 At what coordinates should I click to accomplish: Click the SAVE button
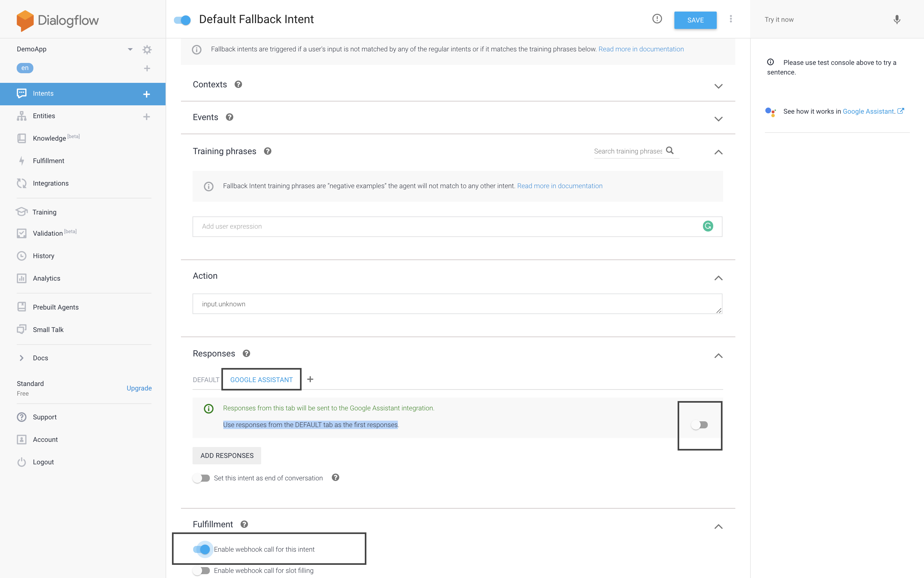pyautogui.click(x=695, y=20)
